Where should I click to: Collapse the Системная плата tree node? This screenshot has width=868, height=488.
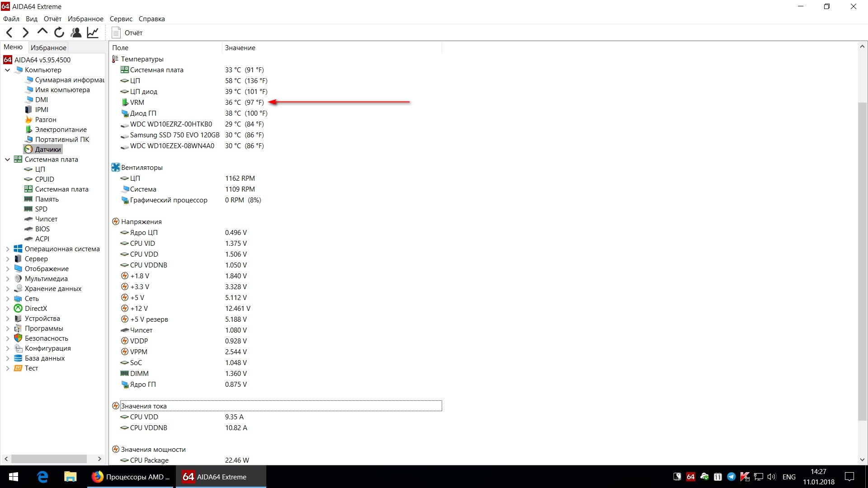[x=7, y=160]
